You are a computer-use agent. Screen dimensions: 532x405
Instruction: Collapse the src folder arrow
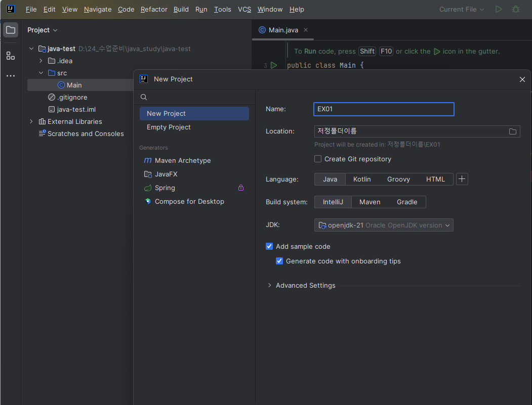[x=40, y=73]
